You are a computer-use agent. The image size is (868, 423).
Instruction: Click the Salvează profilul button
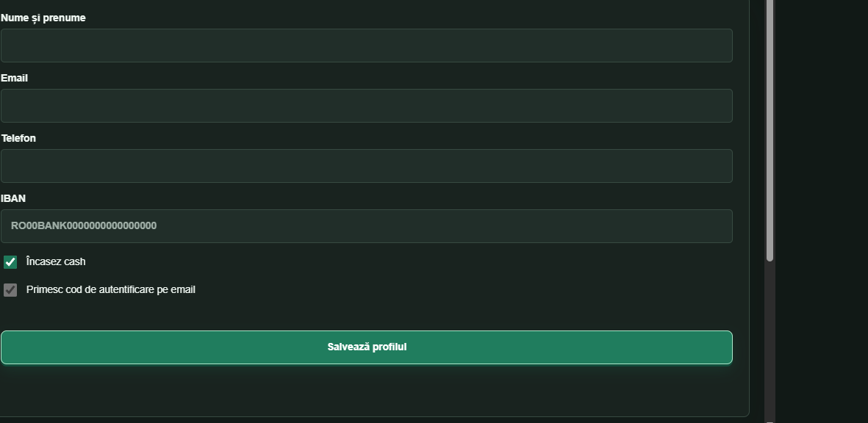[x=367, y=347]
